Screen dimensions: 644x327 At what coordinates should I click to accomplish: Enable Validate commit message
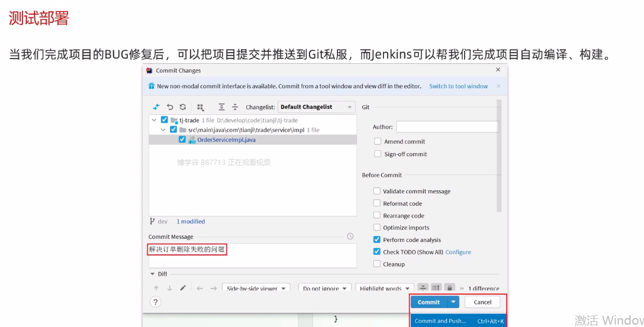(x=376, y=191)
